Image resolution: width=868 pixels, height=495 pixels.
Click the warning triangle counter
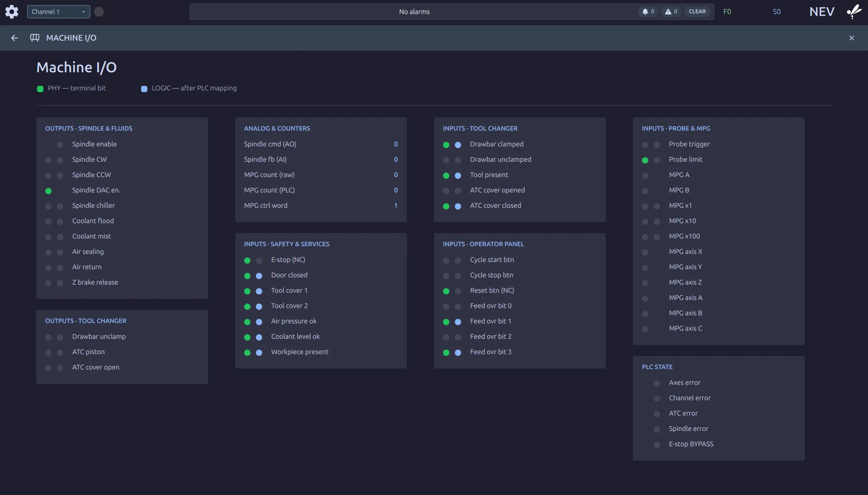[671, 12]
